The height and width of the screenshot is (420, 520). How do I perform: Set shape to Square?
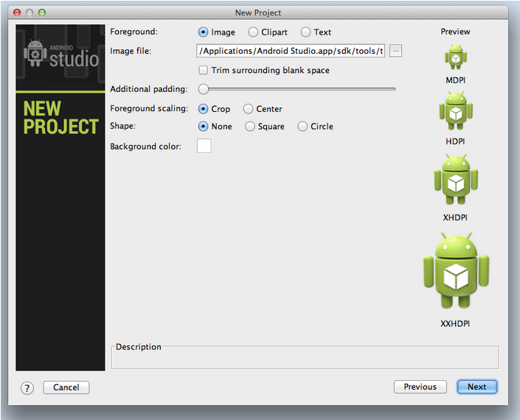point(250,127)
